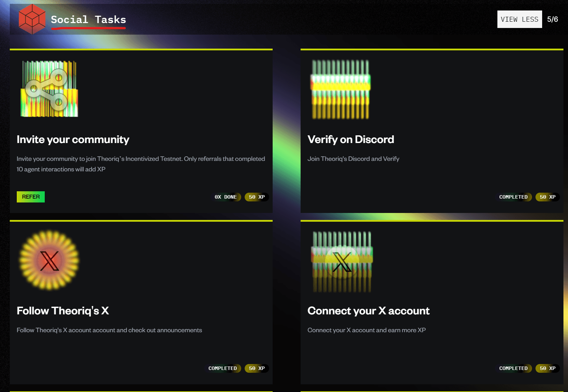Click the 50 XP badge on Invite your community
This screenshot has height=392, width=568.
(257, 197)
